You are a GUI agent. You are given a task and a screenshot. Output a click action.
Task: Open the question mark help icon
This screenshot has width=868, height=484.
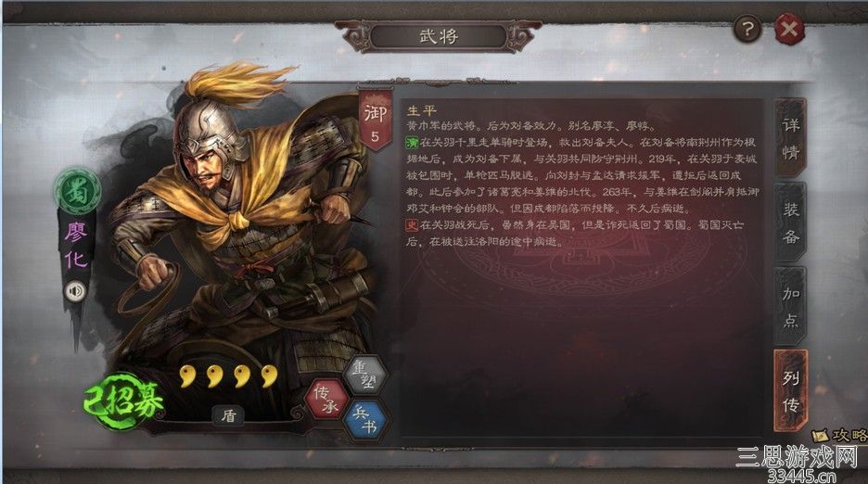pyautogui.click(x=747, y=29)
